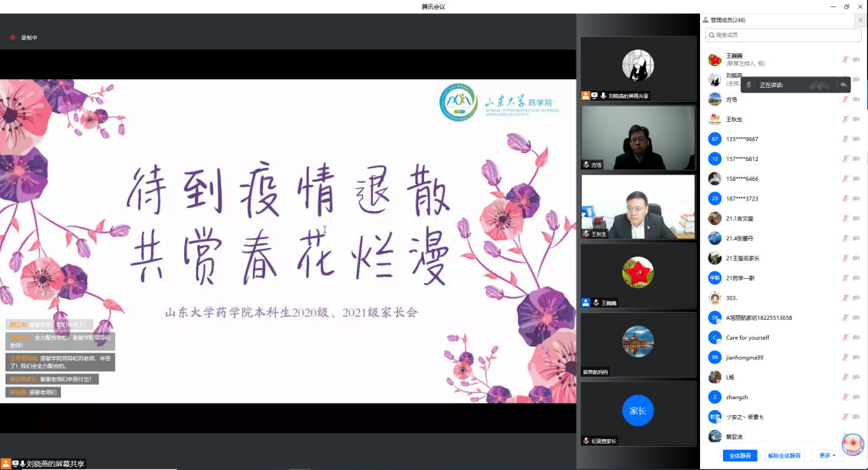Click the 搜索成员 search field
The height and width of the screenshot is (470, 868).
[x=782, y=35]
